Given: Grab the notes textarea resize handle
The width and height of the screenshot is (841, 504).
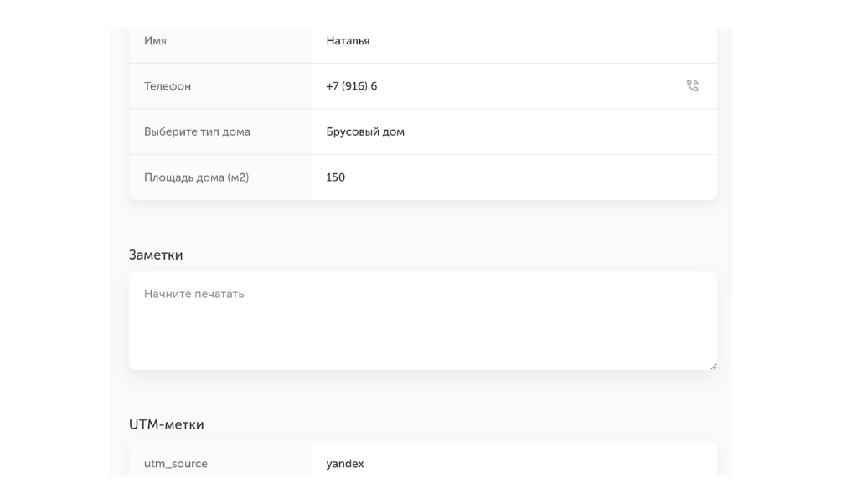Looking at the screenshot, I should click(714, 366).
